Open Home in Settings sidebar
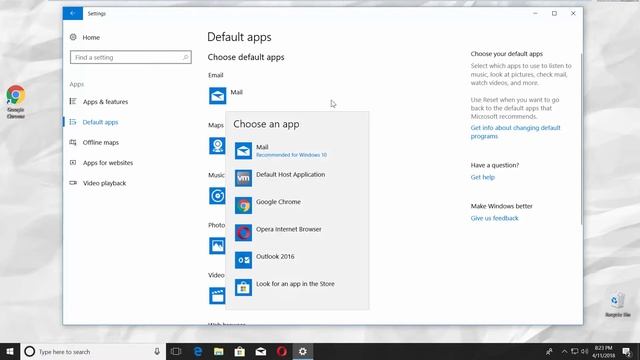The width and height of the screenshot is (640, 360). [x=85, y=37]
